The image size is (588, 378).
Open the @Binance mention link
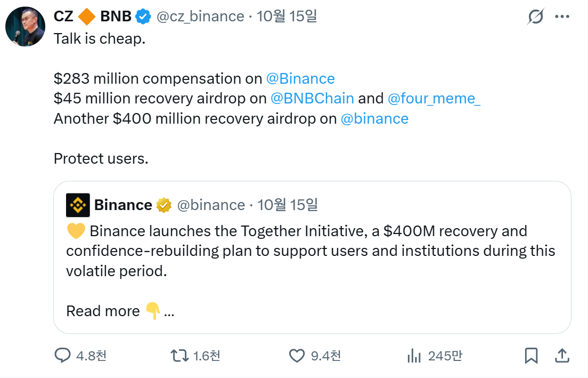pyautogui.click(x=300, y=79)
